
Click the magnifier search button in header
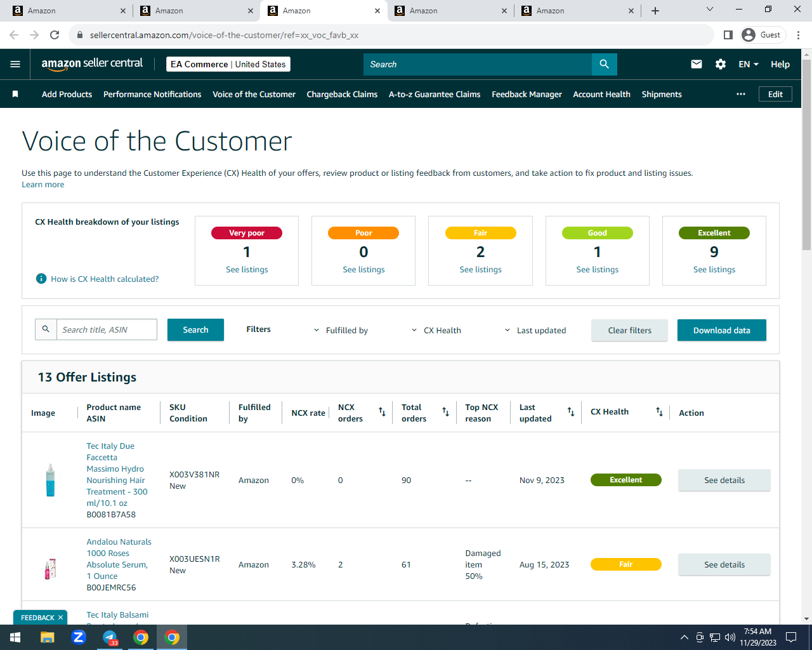(604, 64)
